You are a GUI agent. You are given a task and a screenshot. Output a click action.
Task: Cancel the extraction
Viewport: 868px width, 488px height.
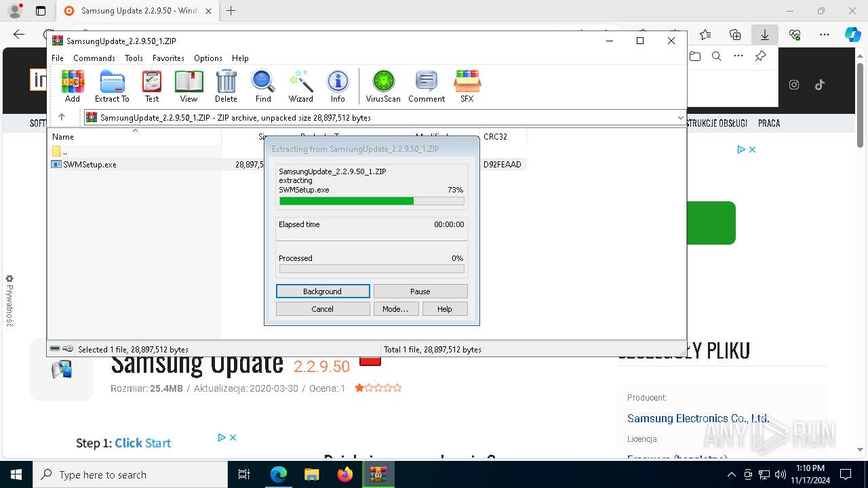point(323,309)
